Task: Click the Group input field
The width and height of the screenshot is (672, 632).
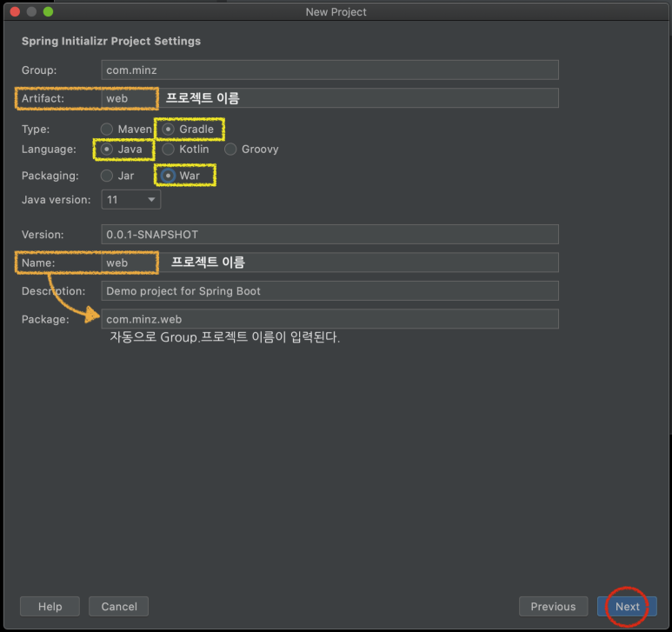Action: coord(329,70)
